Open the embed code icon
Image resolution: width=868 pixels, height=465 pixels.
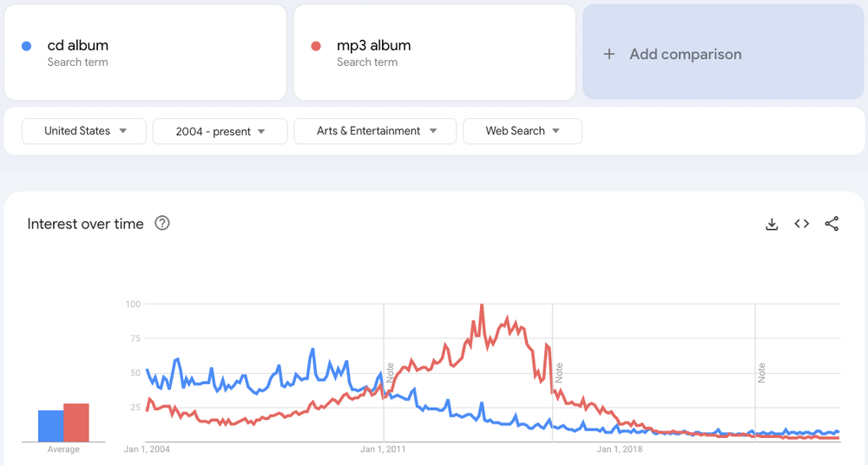tap(801, 224)
